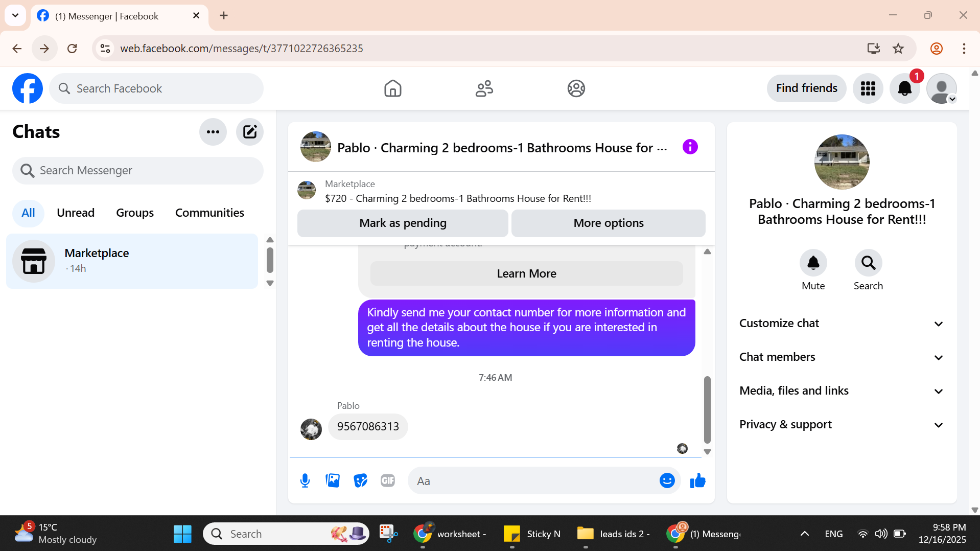Focus the Search Facebook field
Viewport: 980px width, 551px height.
pos(156,88)
